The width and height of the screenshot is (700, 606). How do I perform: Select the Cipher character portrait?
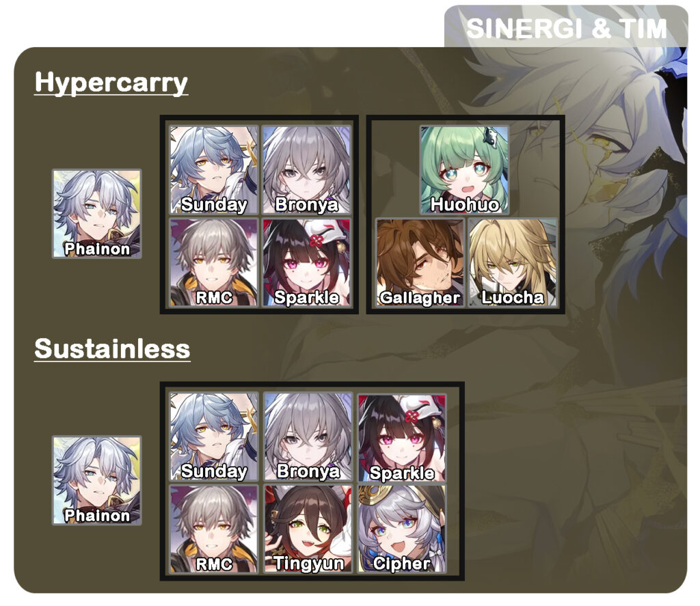pos(402,529)
